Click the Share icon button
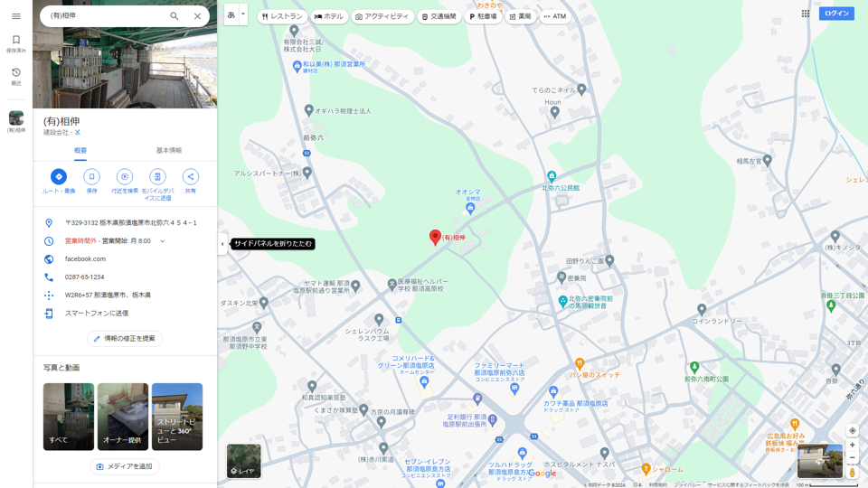The image size is (868, 488). 190,177
